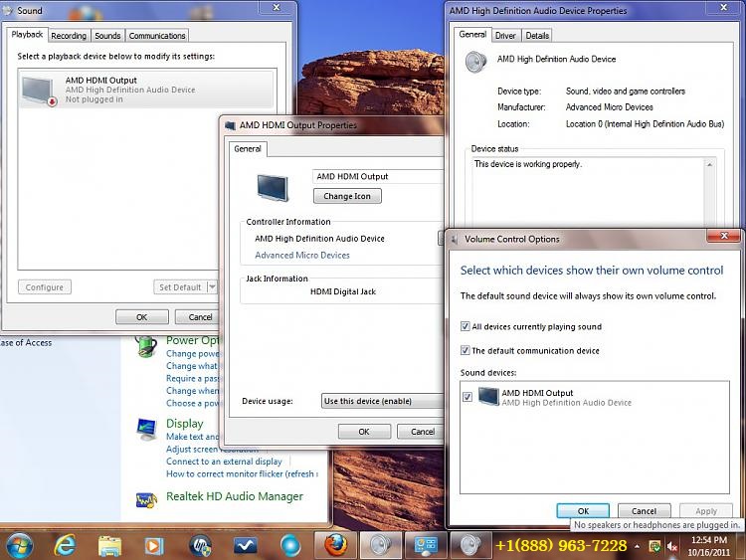This screenshot has height=560, width=746.
Task: Open the Details tab in Device Properties
Action: [537, 36]
